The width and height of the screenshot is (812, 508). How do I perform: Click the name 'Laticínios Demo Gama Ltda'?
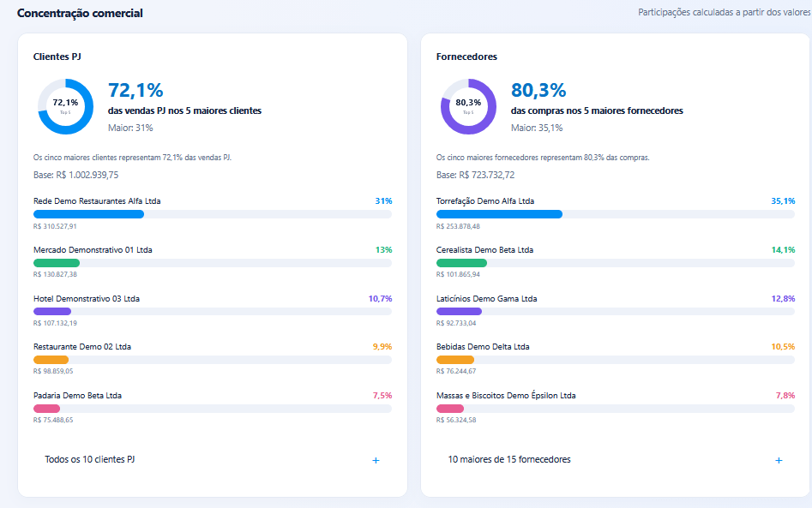(x=487, y=298)
